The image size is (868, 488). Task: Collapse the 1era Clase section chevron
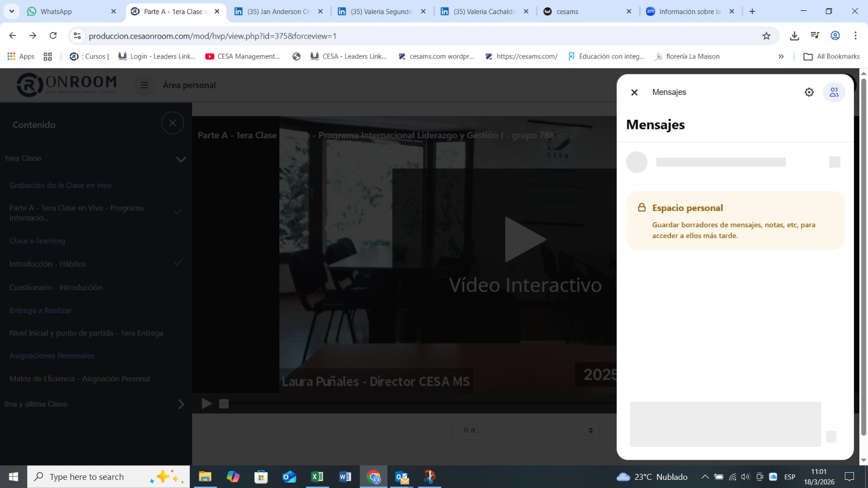coord(181,159)
